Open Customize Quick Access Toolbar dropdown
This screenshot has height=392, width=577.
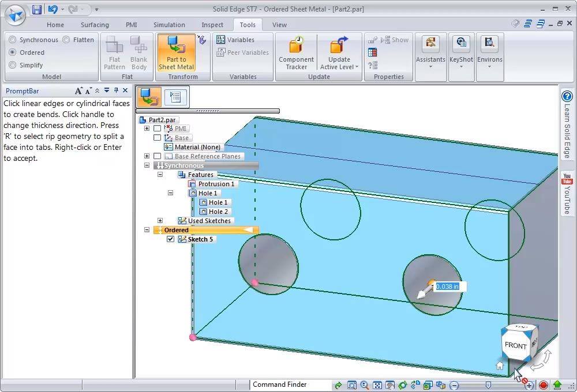click(96, 9)
